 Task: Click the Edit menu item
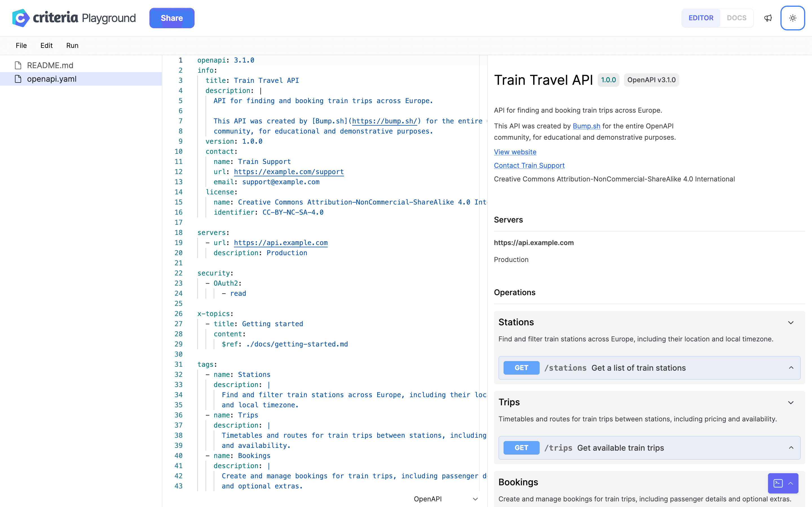tap(47, 45)
